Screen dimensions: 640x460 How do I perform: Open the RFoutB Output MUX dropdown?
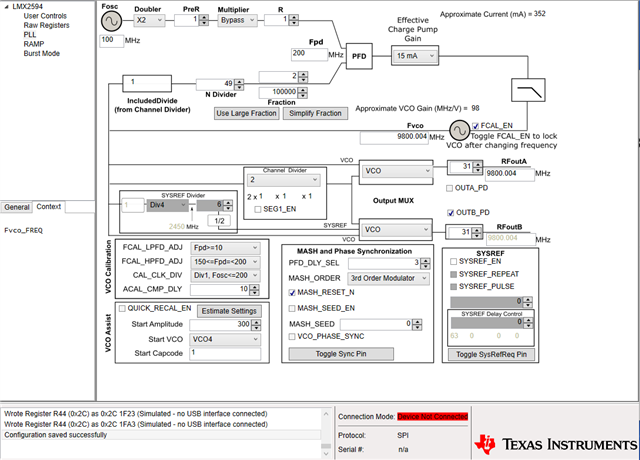396,230
